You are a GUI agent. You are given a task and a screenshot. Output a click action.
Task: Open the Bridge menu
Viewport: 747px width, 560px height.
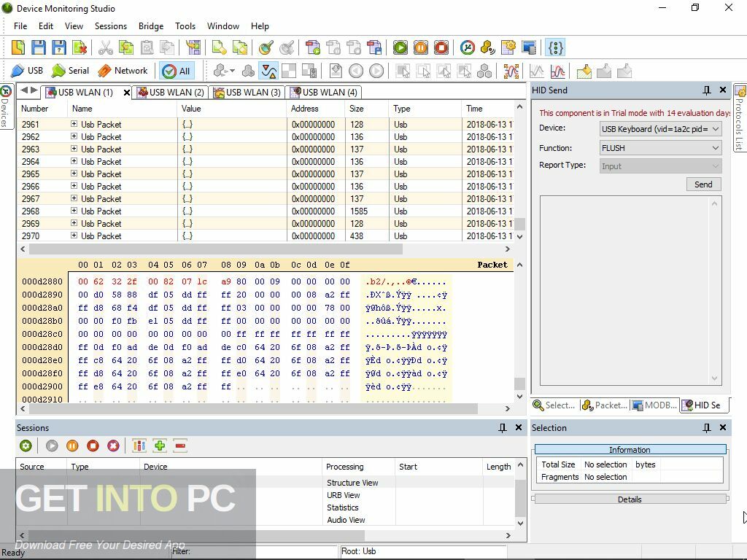(151, 26)
